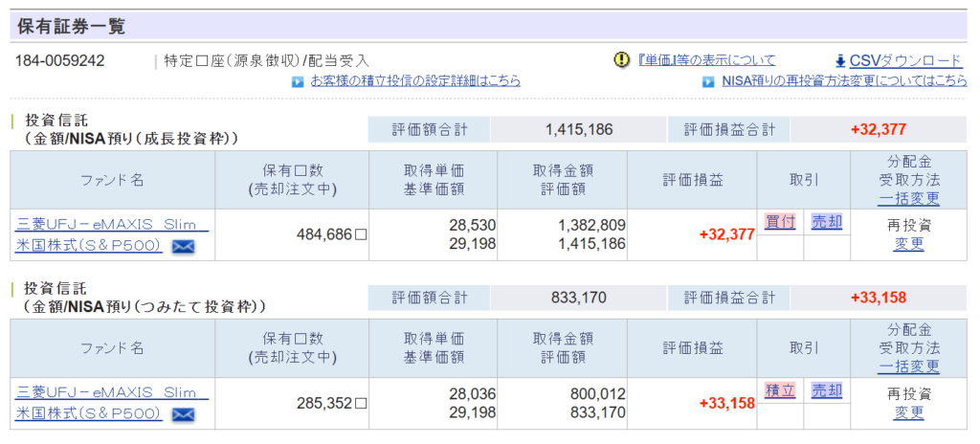Image resolution: width=980 pixels, height=444 pixels.
Task: Click 変更 under 再投資 in 成長投資枠 row
Action: [x=908, y=244]
